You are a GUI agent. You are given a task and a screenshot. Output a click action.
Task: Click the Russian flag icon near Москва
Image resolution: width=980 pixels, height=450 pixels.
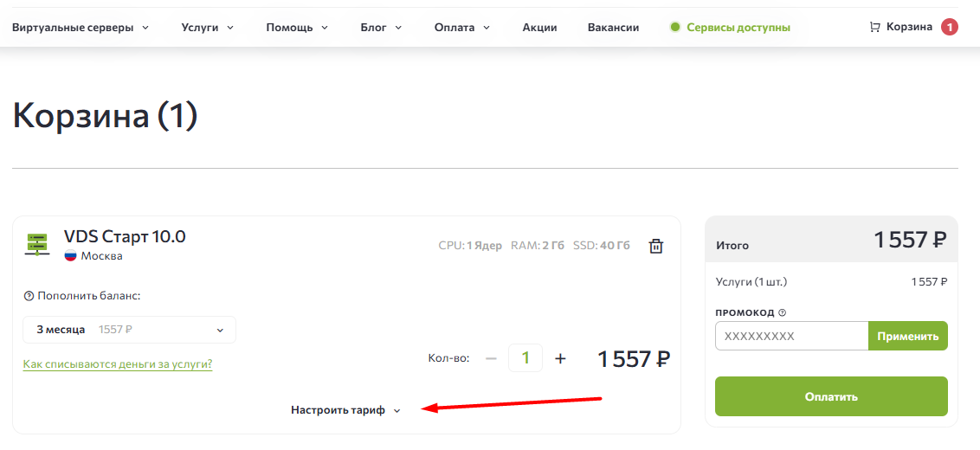(x=70, y=256)
